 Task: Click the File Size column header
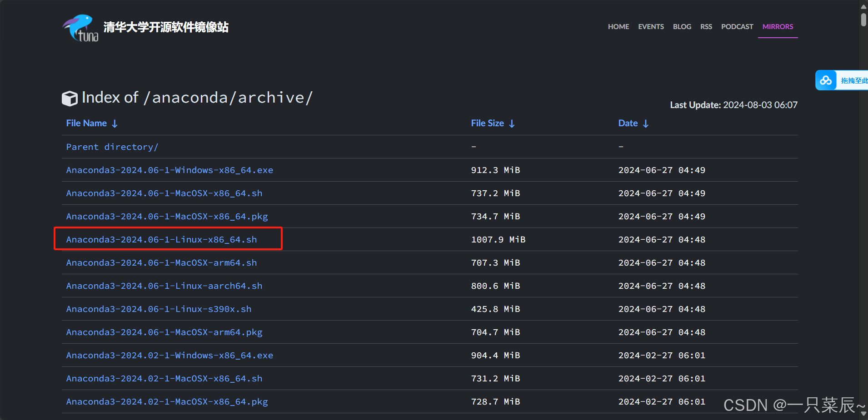pyautogui.click(x=487, y=123)
